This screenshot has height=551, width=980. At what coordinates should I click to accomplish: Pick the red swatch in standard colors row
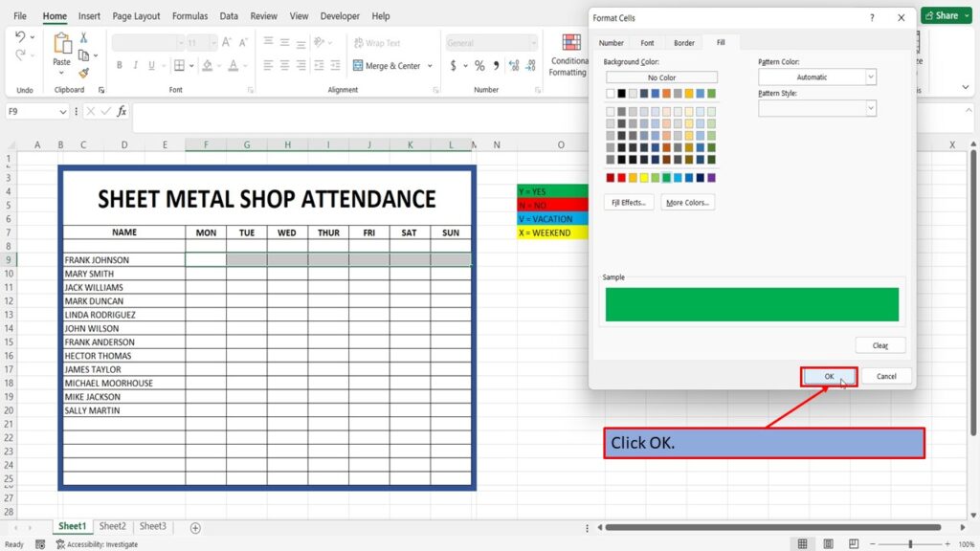click(x=622, y=178)
